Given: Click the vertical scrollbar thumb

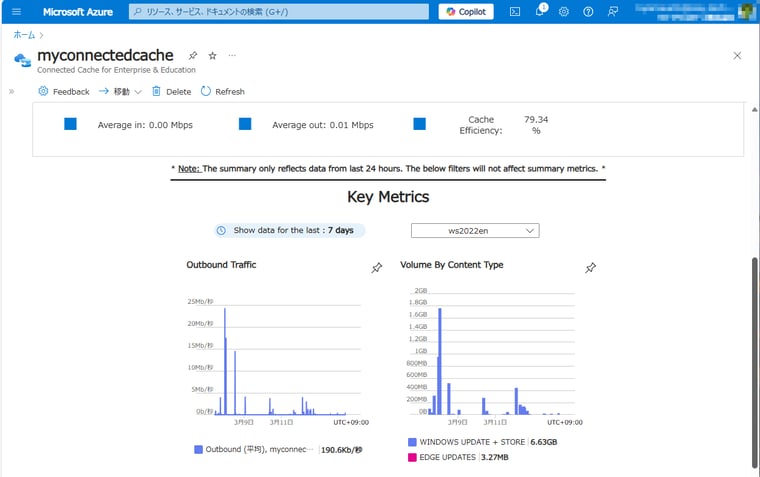Looking at the screenshot, I should [754, 364].
